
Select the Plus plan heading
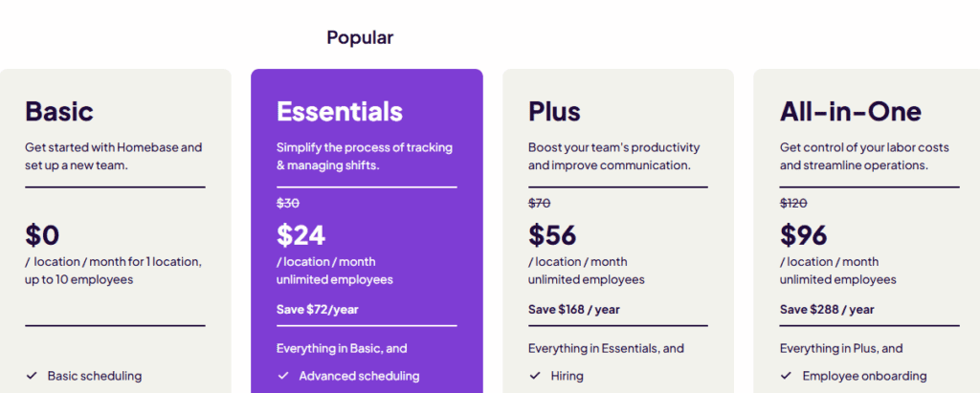tap(554, 111)
